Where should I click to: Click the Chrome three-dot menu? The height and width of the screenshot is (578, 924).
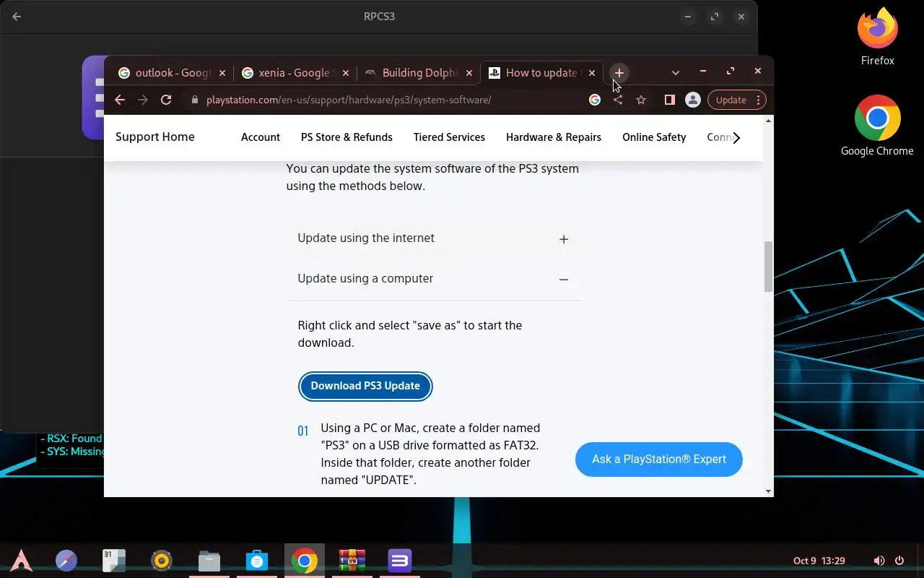758,100
